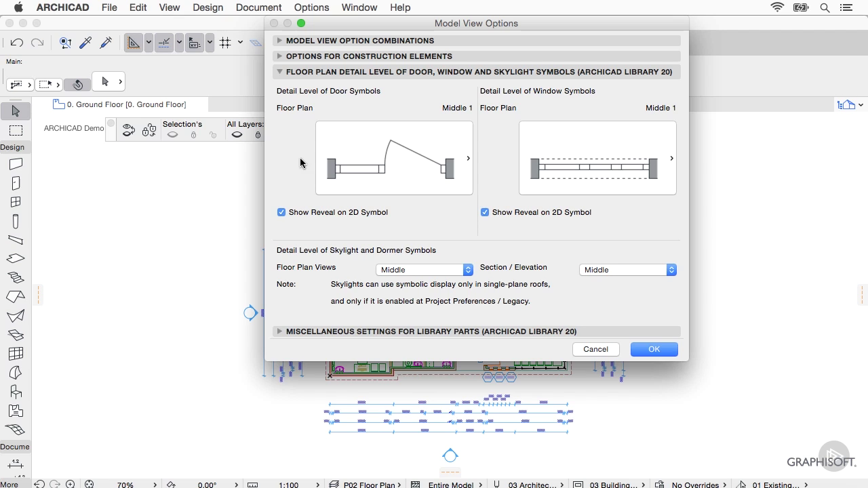Select the Skylight tool
The height and width of the screenshot is (488, 868).
pyautogui.click(x=16, y=335)
